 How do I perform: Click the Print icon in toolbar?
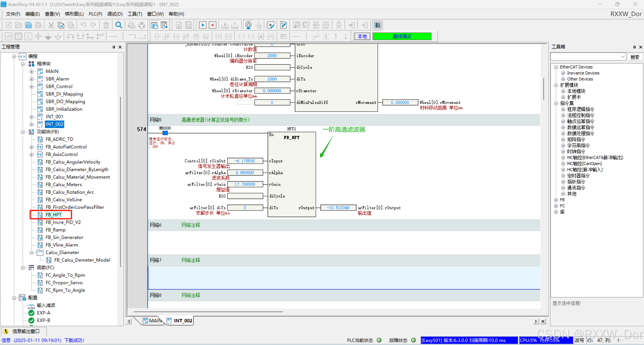(x=142, y=25)
